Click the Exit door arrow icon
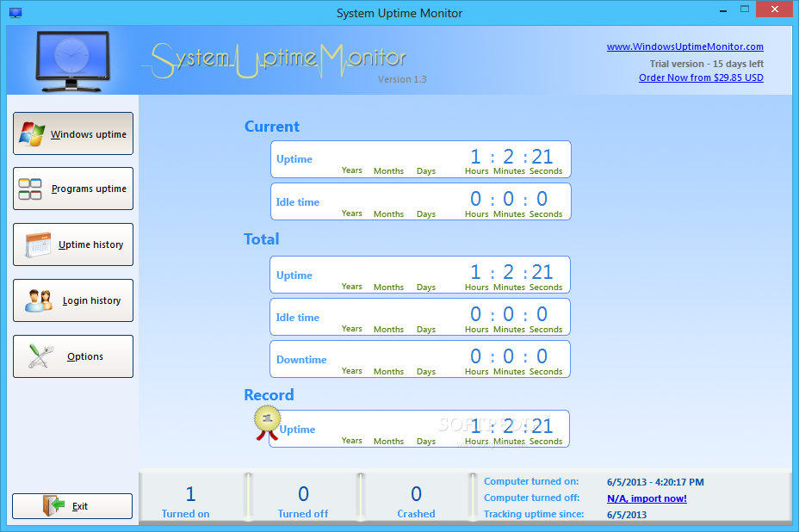 point(54,505)
